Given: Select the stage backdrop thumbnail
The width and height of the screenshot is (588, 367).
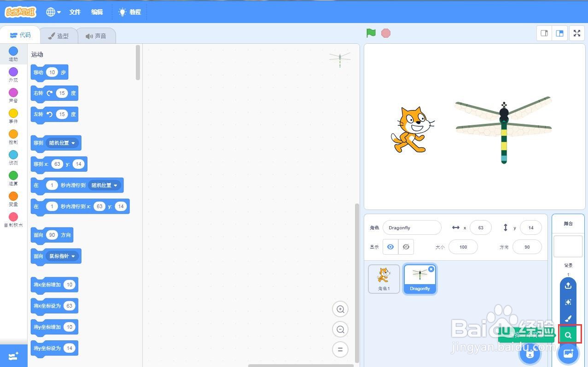Looking at the screenshot, I should click(x=568, y=246).
